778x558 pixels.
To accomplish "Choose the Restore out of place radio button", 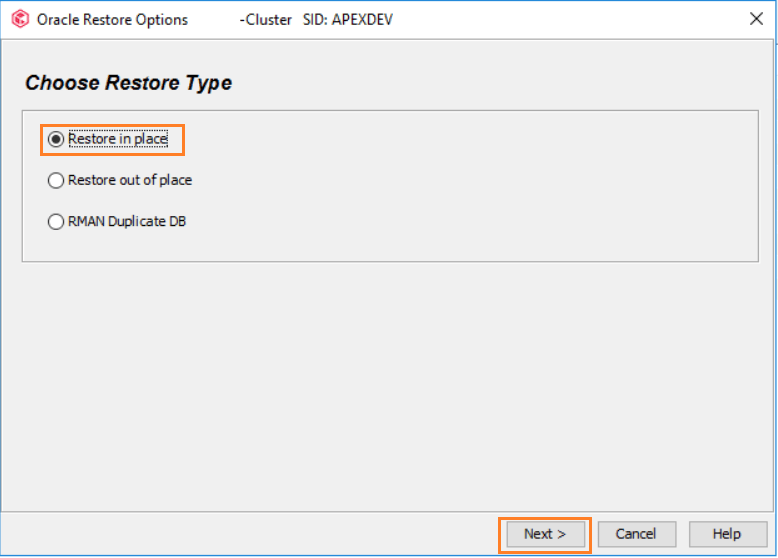I will click(56, 181).
